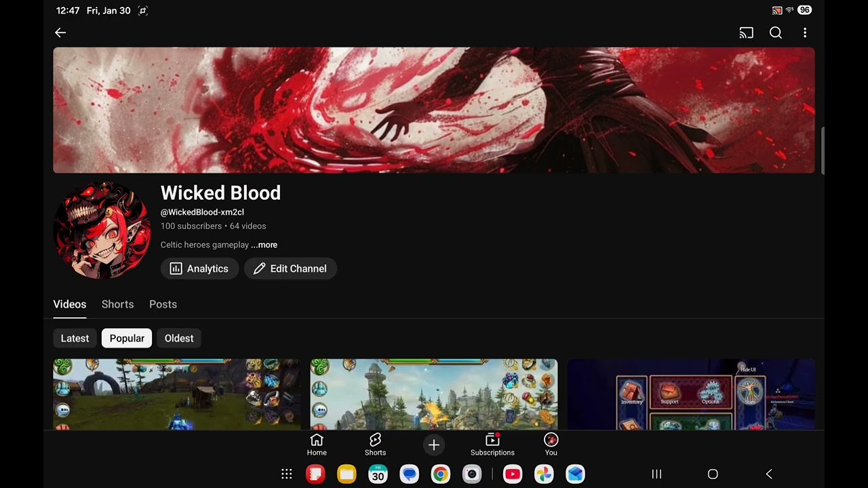Tap the @WickedBlood-xm2cl handle
Image resolution: width=868 pixels, height=488 pixels.
click(202, 212)
